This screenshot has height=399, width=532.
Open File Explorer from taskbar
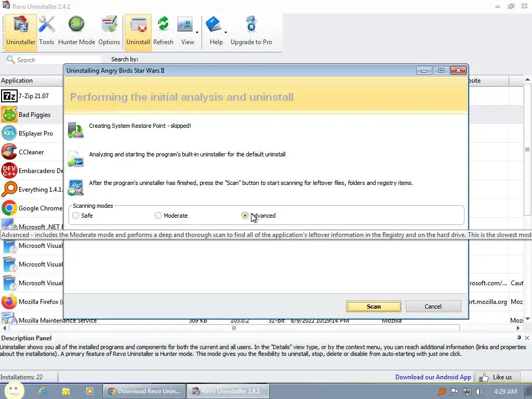click(66, 391)
